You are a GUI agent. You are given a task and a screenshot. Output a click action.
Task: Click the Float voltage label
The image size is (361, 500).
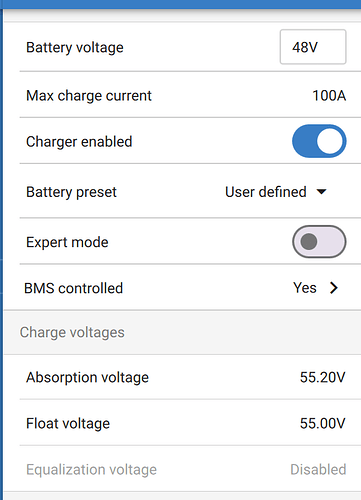tap(68, 424)
